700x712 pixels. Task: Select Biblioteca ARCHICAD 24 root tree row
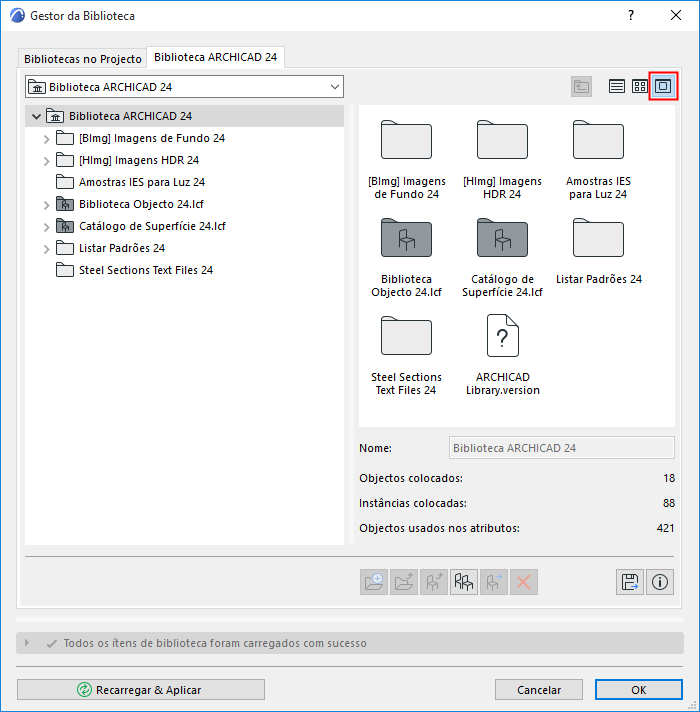click(x=184, y=116)
